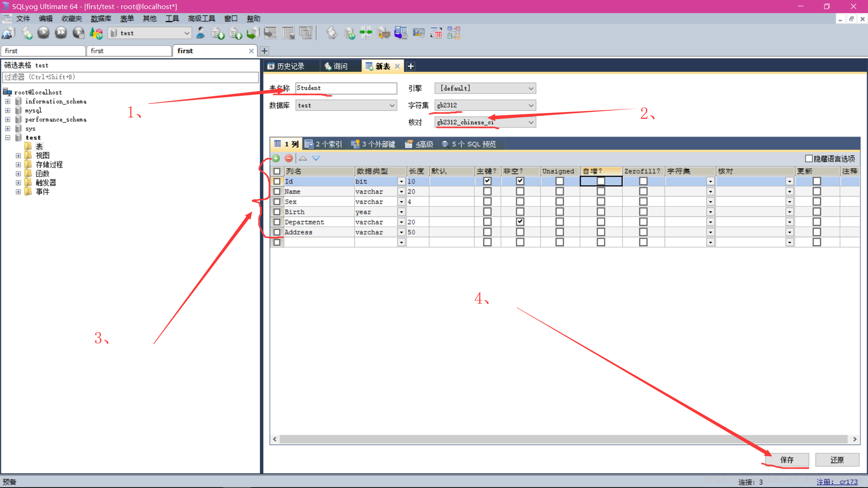Move column down with blue arrow
868x488 pixels.
[x=316, y=158]
